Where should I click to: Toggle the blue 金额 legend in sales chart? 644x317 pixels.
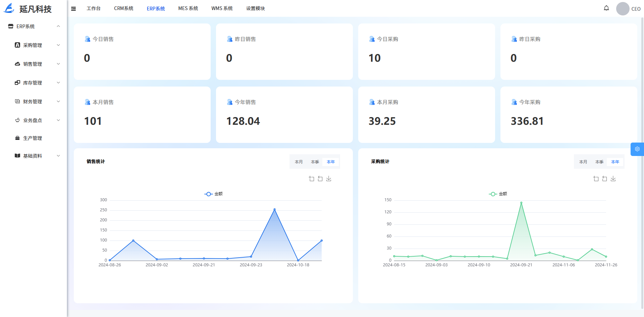click(214, 194)
